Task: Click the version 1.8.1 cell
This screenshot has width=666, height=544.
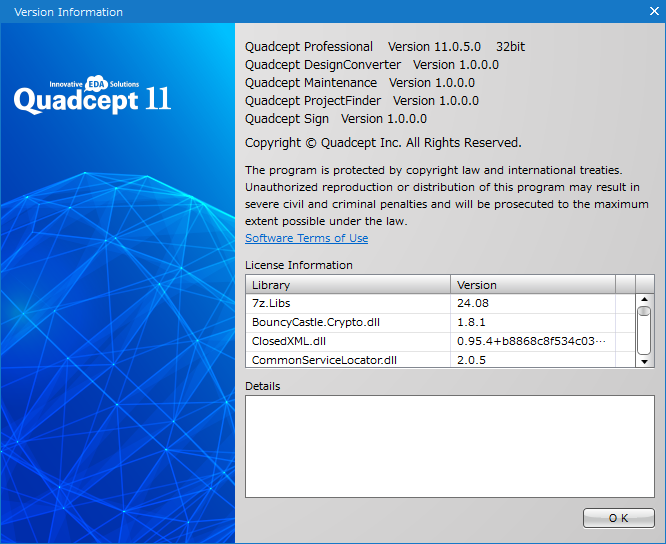Action: coord(532,322)
